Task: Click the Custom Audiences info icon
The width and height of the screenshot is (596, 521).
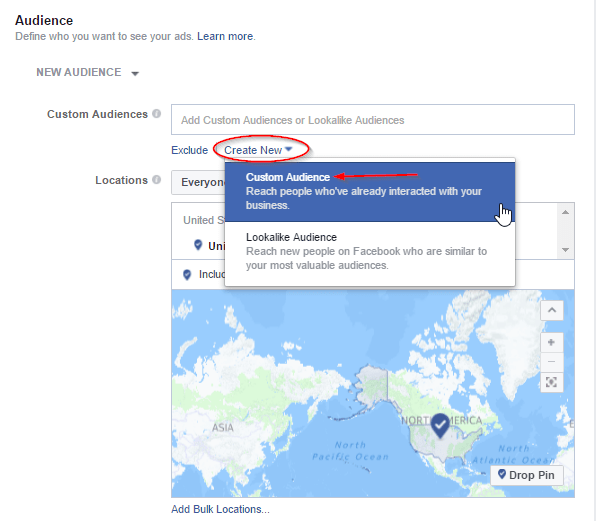Action: tap(157, 114)
